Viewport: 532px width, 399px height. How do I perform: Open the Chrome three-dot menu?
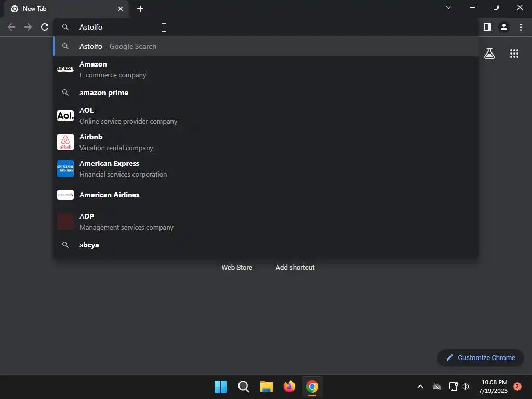521,27
